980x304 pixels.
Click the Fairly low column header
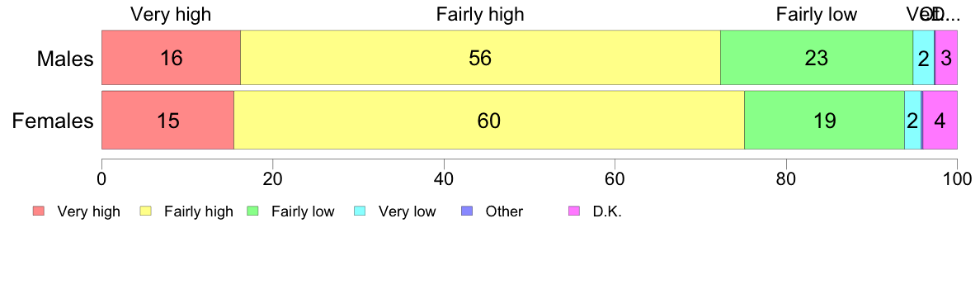click(816, 14)
